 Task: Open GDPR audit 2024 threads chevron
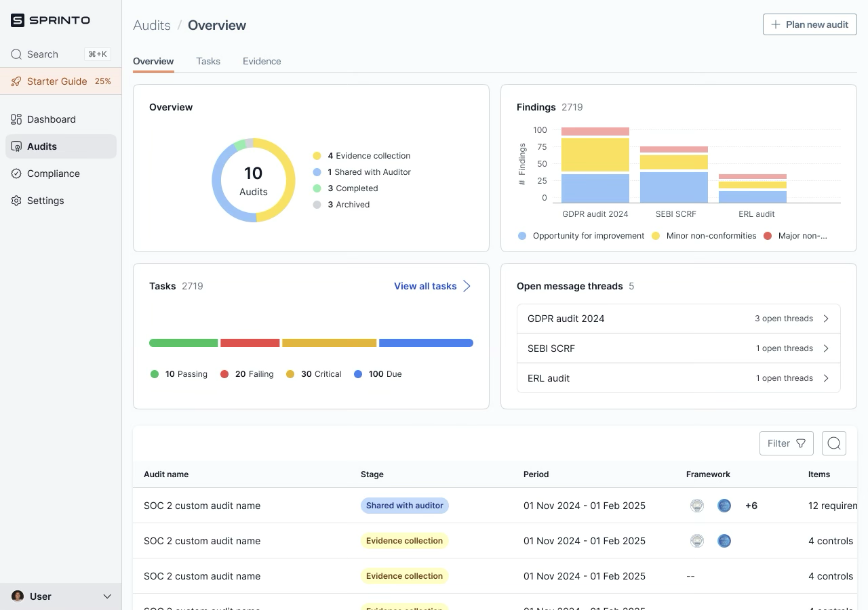(826, 319)
